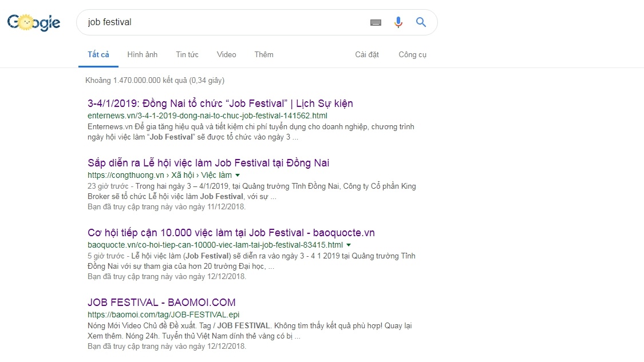Click the enternews.vn green URL
Viewport: 644px width, 362px height.
tap(207, 116)
